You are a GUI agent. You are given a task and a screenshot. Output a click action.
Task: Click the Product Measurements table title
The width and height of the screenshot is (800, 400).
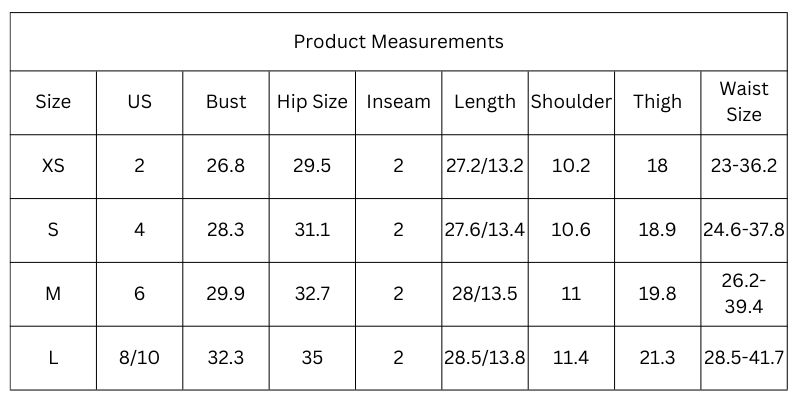398,42
